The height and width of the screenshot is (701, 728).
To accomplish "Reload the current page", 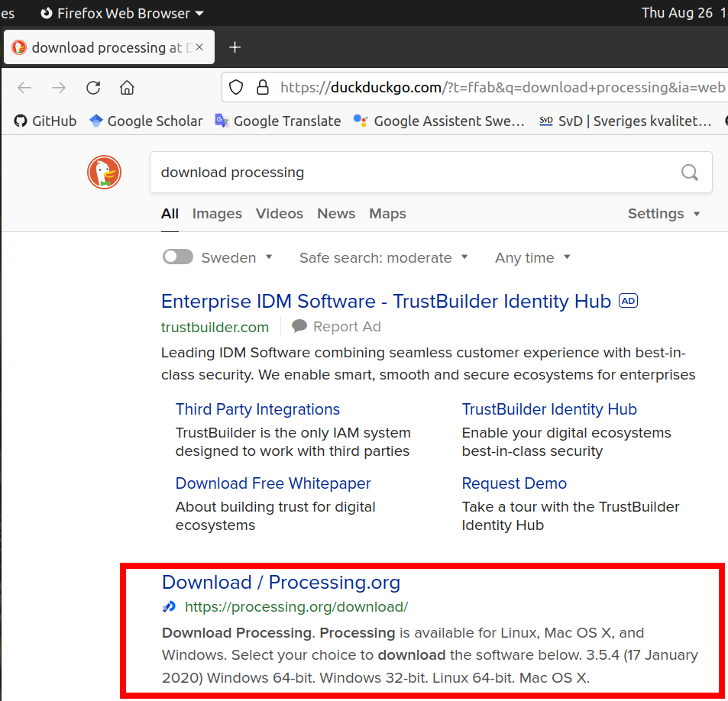I will click(93, 87).
